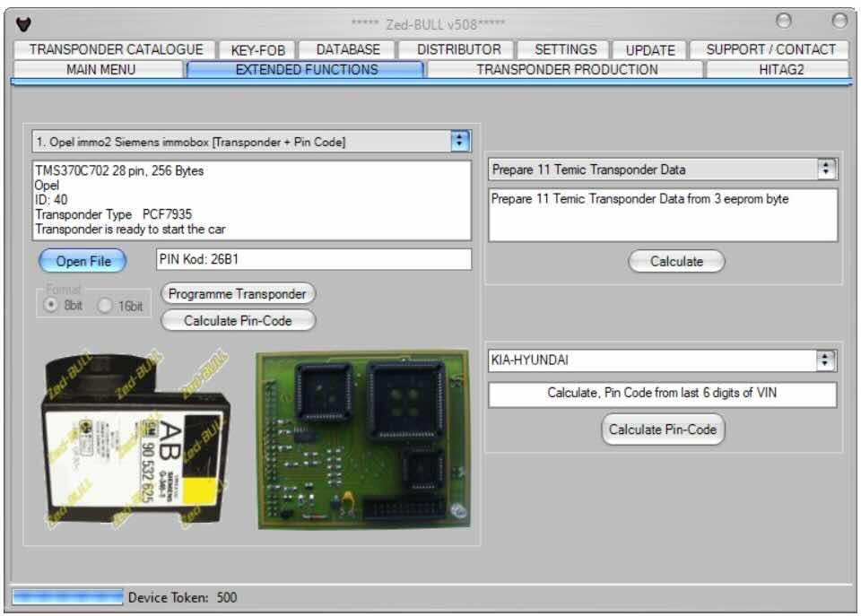The image size is (861, 616).
Task: Click the Temic 3 eeprom byte description box
Action: 663,214
